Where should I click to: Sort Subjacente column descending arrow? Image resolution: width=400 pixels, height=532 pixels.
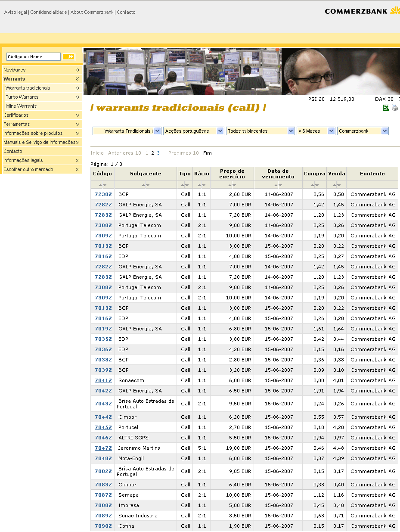pyautogui.click(x=148, y=185)
